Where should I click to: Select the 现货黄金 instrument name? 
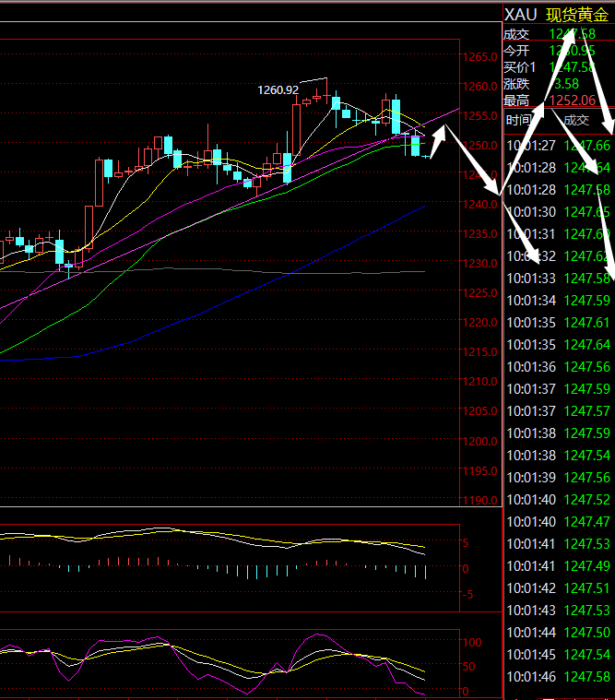(577, 15)
